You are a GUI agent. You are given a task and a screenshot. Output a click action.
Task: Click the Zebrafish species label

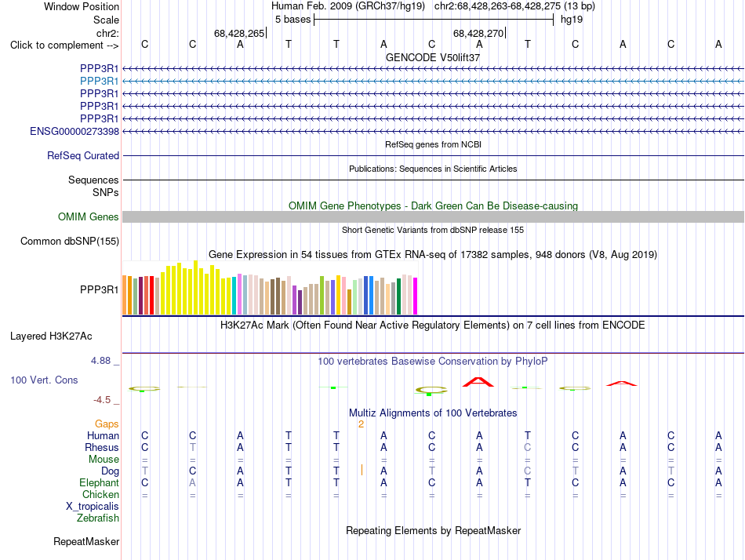tap(98, 518)
